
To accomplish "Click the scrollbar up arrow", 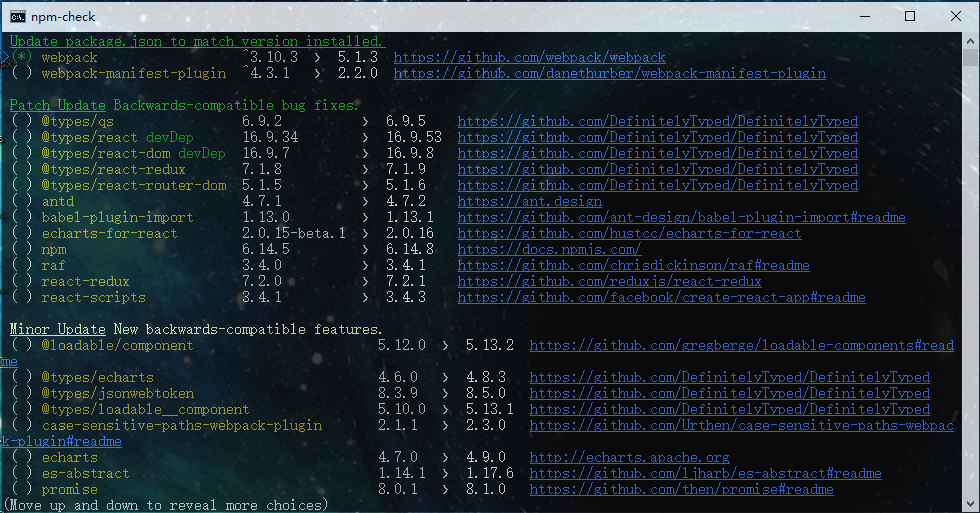I will (970, 41).
